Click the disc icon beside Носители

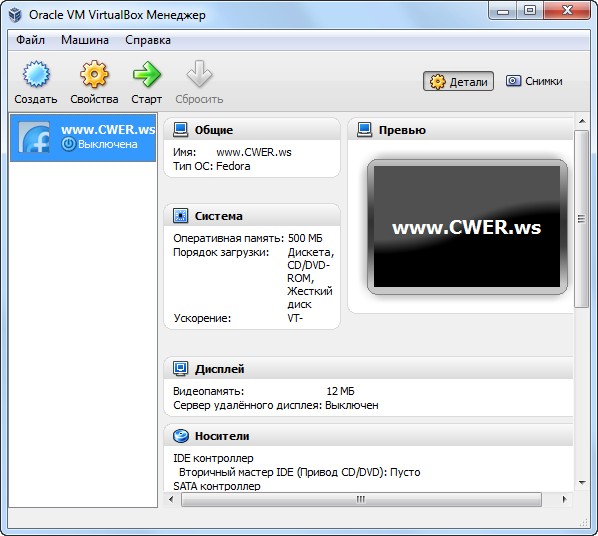click(x=180, y=436)
